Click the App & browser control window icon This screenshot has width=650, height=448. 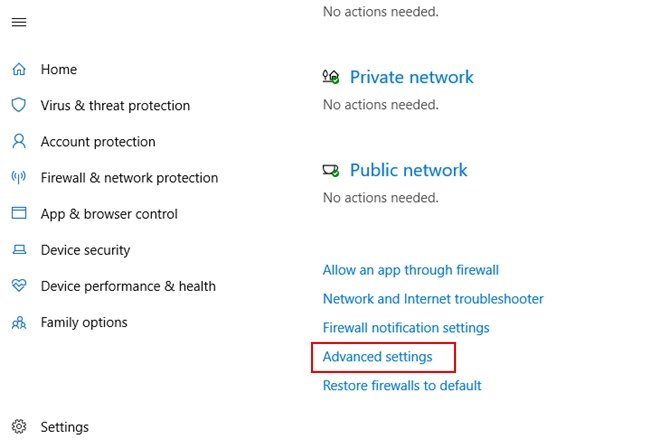tap(19, 213)
